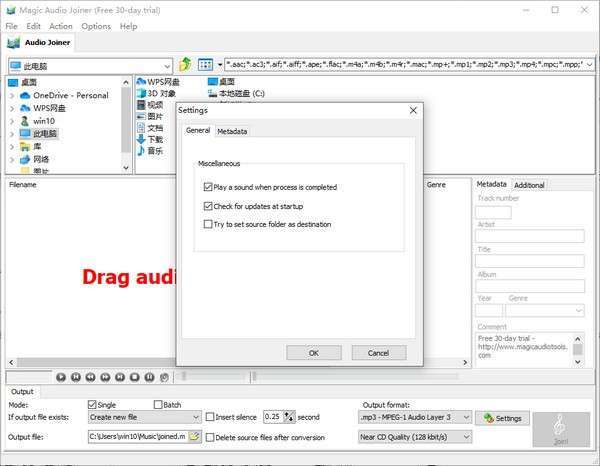The image size is (600, 466).
Task: Expand OneDrive - Personal tree node
Action: click(x=12, y=96)
